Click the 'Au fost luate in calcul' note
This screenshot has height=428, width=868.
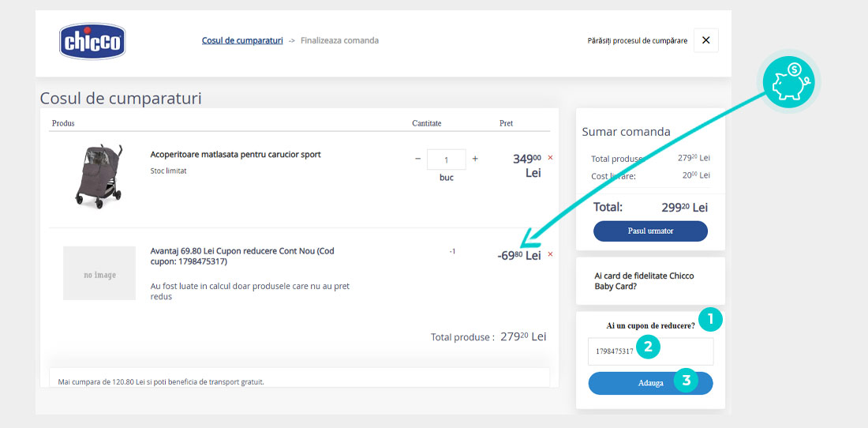249,291
